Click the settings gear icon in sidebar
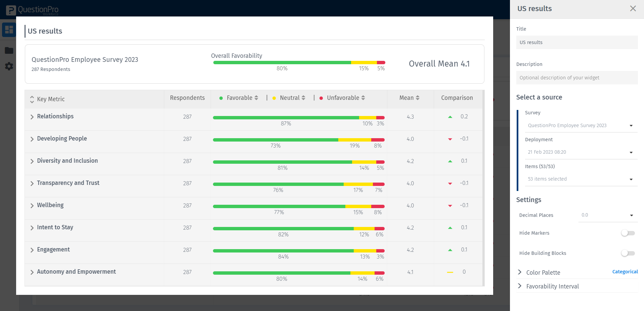The image size is (644, 311). pos(9,66)
